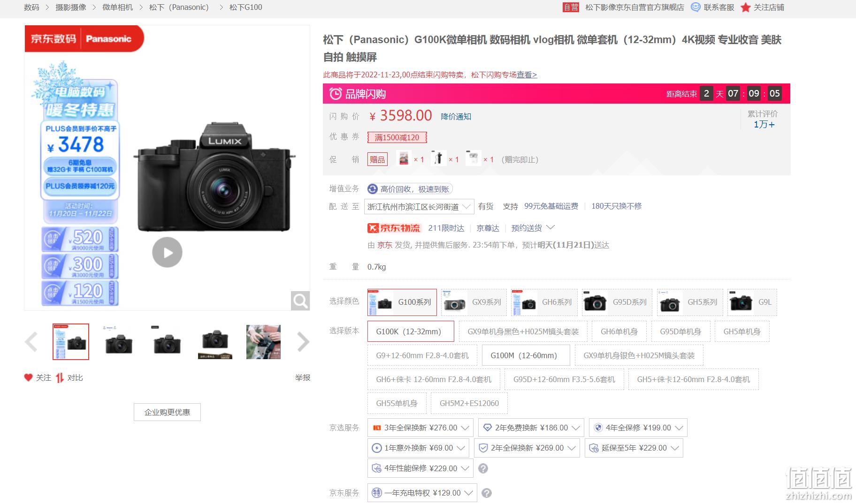Select GX9单机身黑色+H025M镜头套装 version

click(x=523, y=331)
